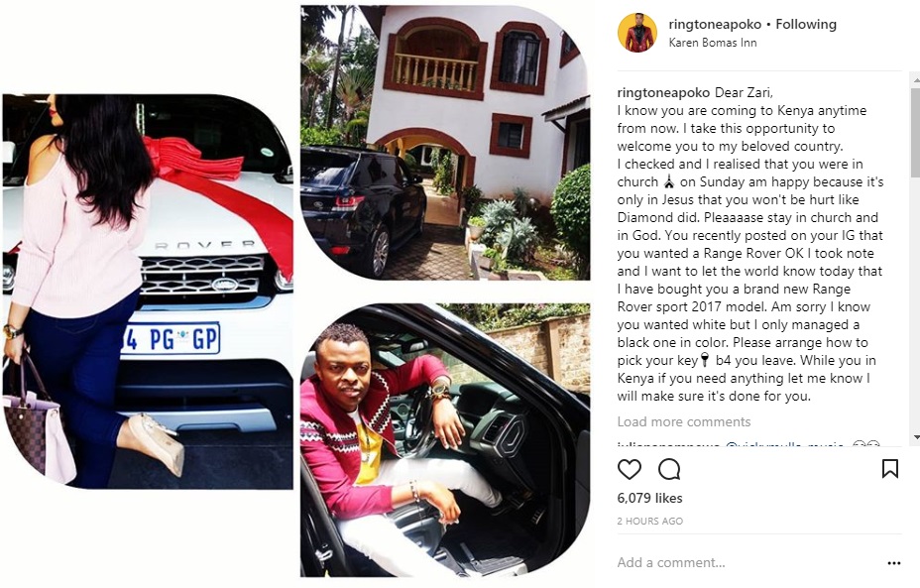Image resolution: width=920 pixels, height=588 pixels.
Task: Open the three-dot more options menu
Action: pos(893,563)
